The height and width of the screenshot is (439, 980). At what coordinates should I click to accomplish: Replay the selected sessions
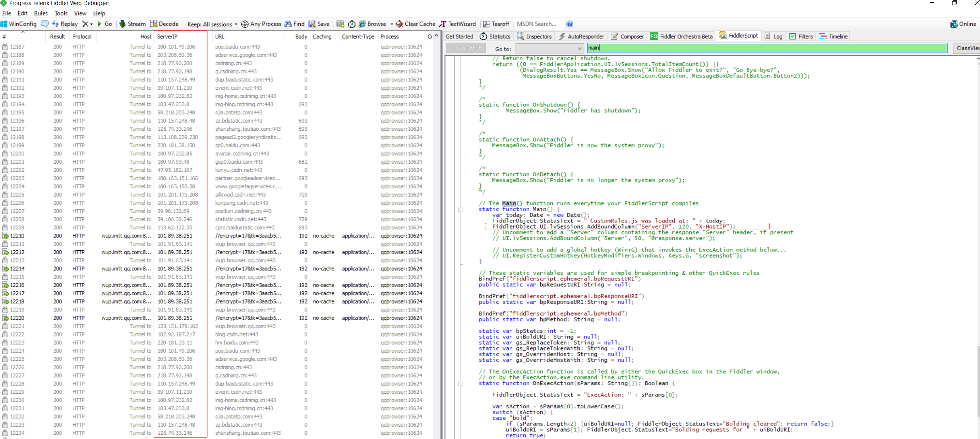pos(65,24)
